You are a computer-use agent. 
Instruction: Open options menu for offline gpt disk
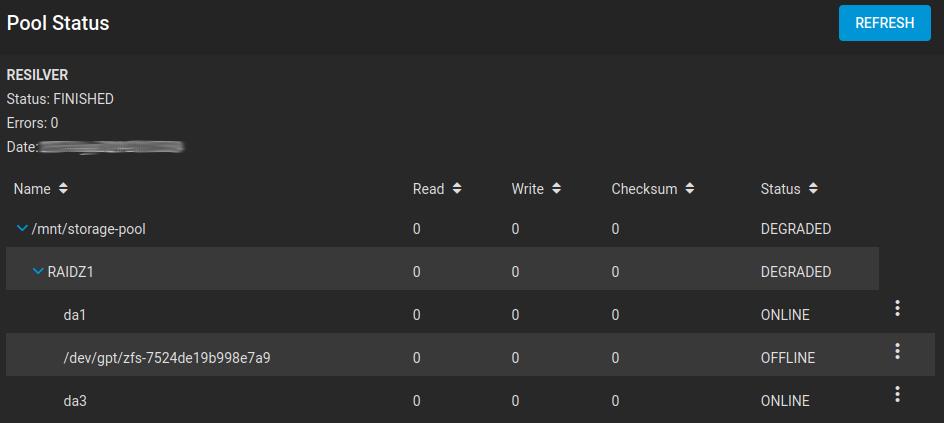tap(897, 351)
